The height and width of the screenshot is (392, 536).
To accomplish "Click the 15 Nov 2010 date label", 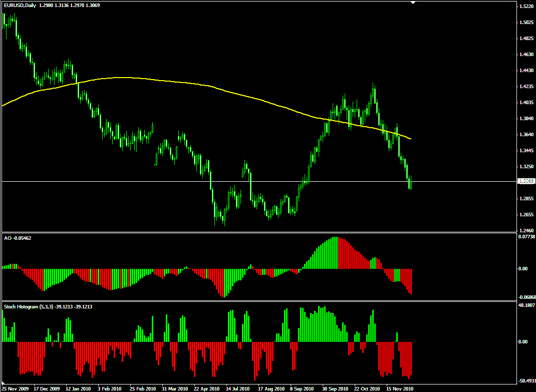I will (x=400, y=389).
